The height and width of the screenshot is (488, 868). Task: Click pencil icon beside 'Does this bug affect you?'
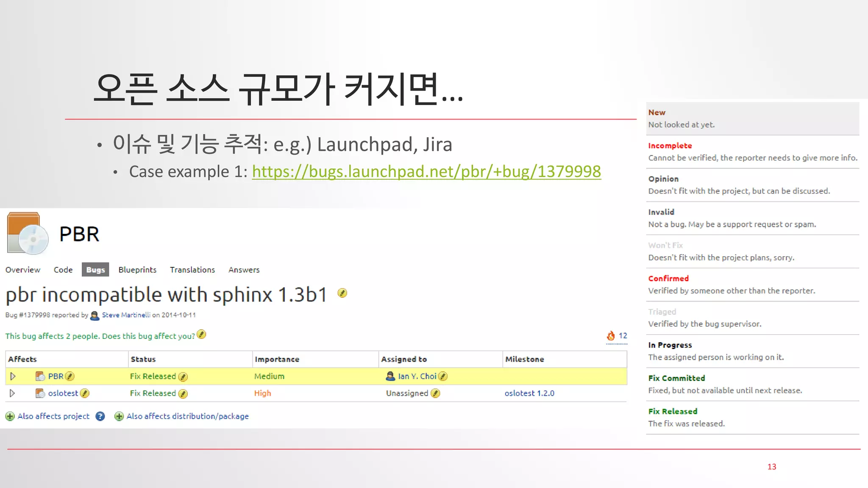(x=202, y=335)
